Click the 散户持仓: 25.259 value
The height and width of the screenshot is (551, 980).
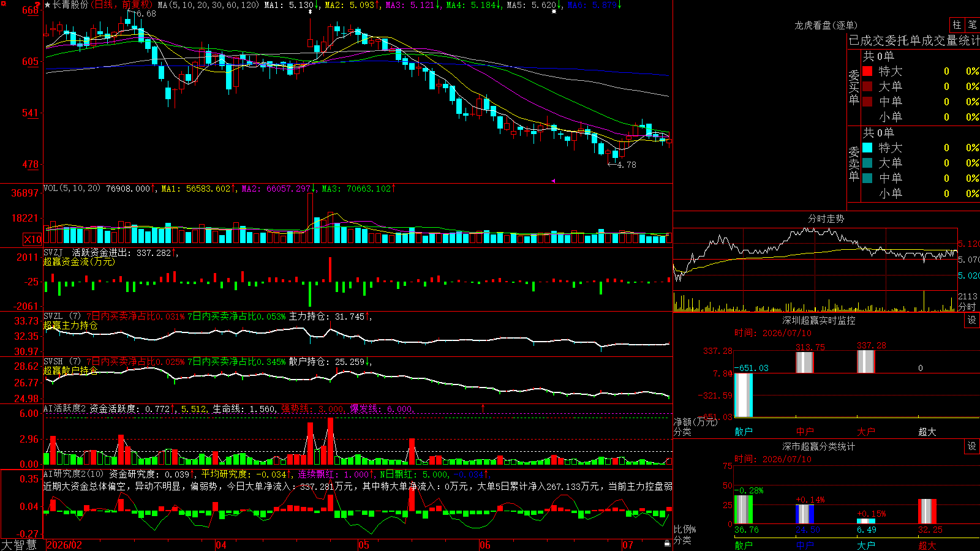(330, 362)
